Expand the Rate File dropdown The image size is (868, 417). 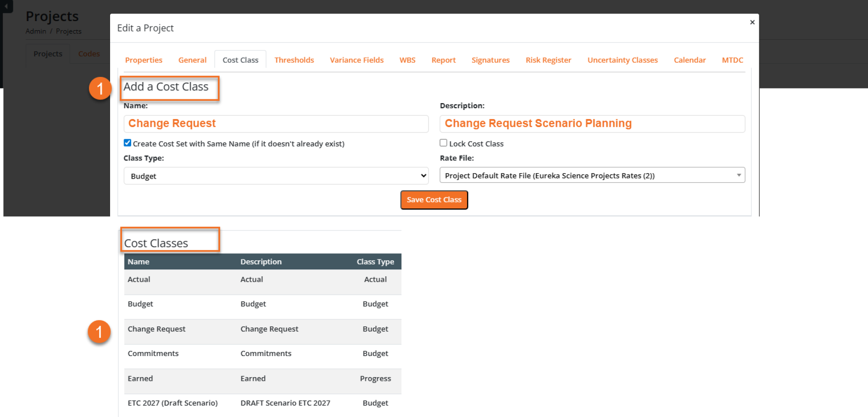592,175
